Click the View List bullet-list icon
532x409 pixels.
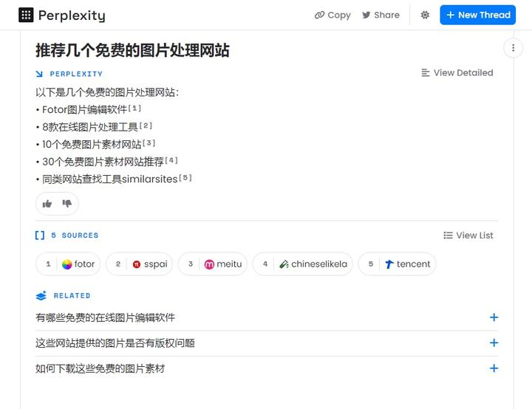click(x=448, y=235)
